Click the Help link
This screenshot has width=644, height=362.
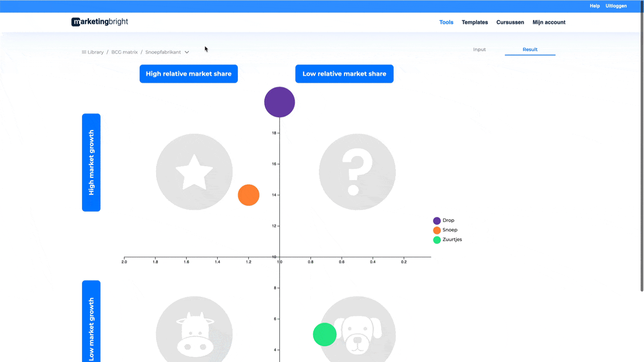(x=594, y=6)
